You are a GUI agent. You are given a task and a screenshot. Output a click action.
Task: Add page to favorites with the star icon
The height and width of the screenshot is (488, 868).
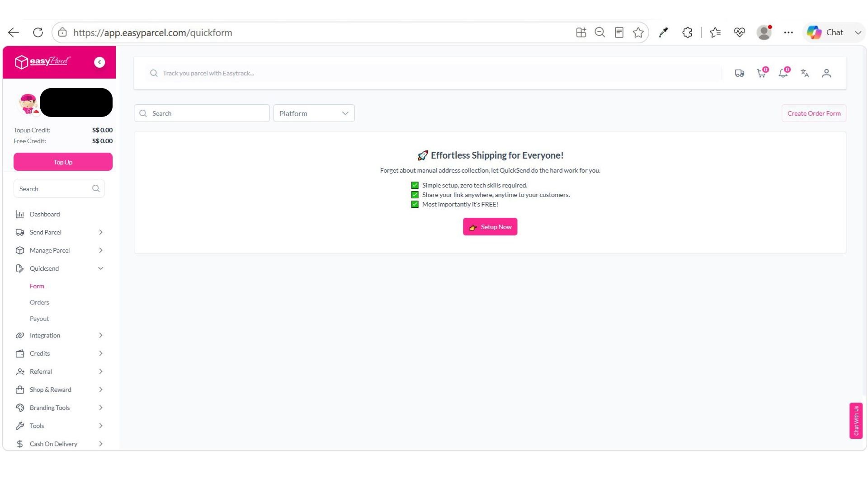tap(638, 33)
